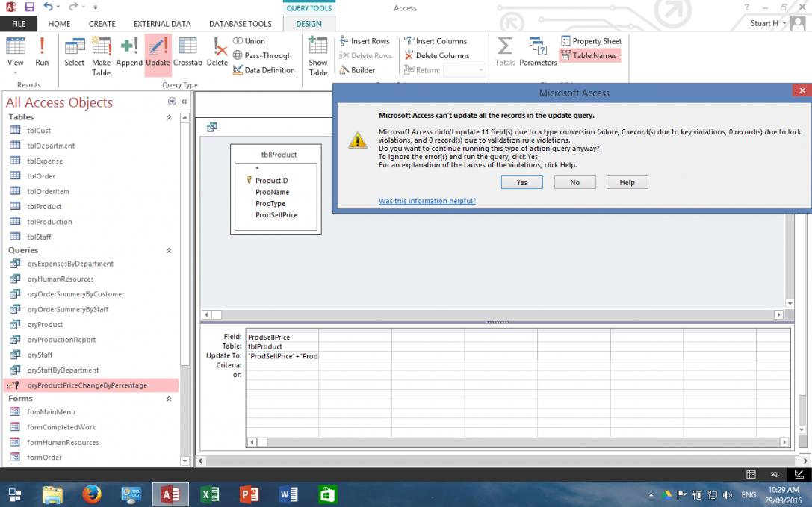Select qryProductPriceChangeByPercentage query

pyautogui.click(x=91, y=385)
